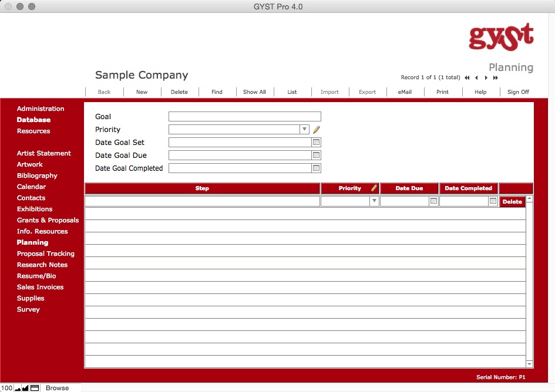The width and height of the screenshot is (555, 392).
Task: Open Calendar module
Action: (32, 187)
